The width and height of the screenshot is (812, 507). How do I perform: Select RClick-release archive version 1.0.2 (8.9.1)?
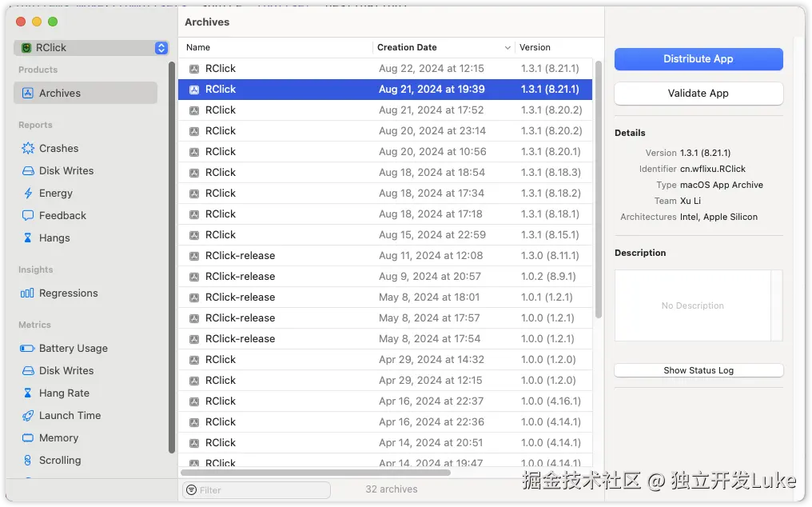[384, 277]
